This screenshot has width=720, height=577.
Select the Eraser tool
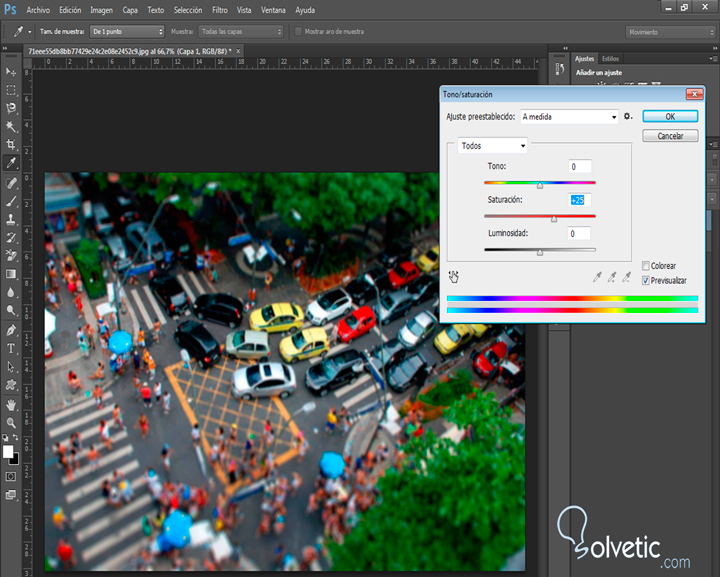click(11, 256)
